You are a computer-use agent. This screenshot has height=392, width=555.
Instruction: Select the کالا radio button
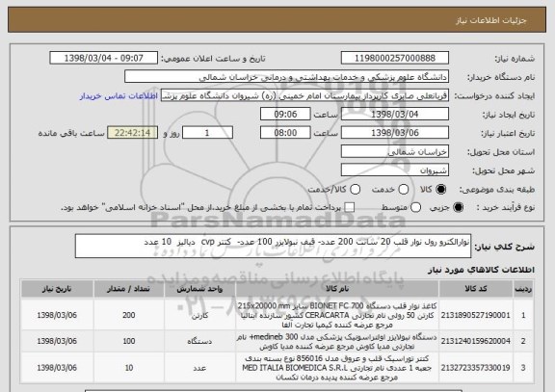point(441,190)
